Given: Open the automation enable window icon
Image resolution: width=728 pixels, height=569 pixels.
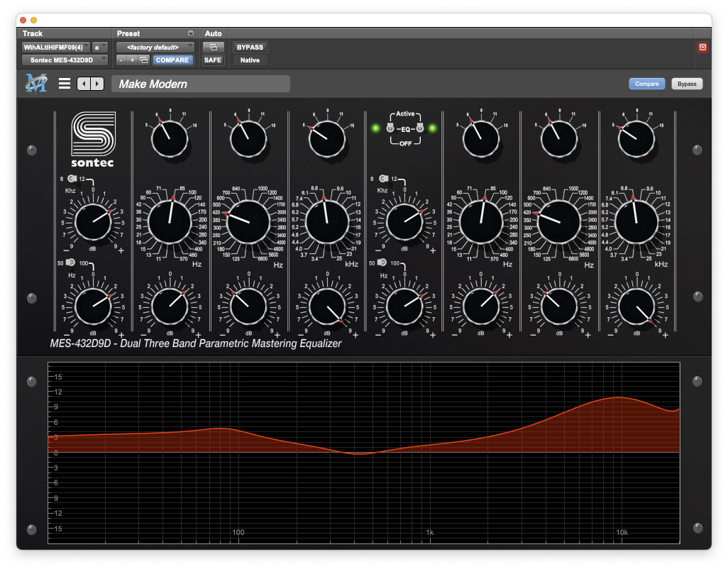Looking at the screenshot, I should [x=213, y=48].
